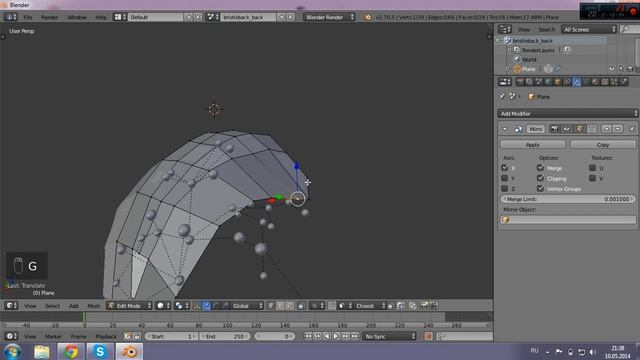
Task: Open the Texture properties tab icon
Action: click(605, 82)
